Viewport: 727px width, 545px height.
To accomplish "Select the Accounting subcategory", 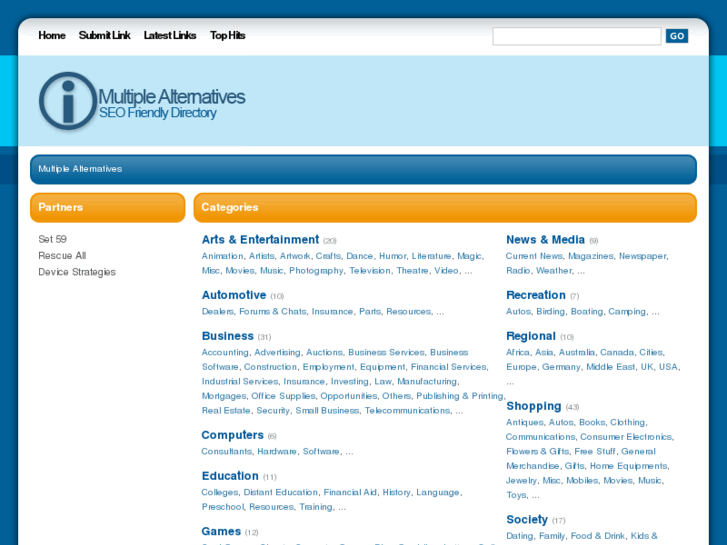I will tap(225, 352).
